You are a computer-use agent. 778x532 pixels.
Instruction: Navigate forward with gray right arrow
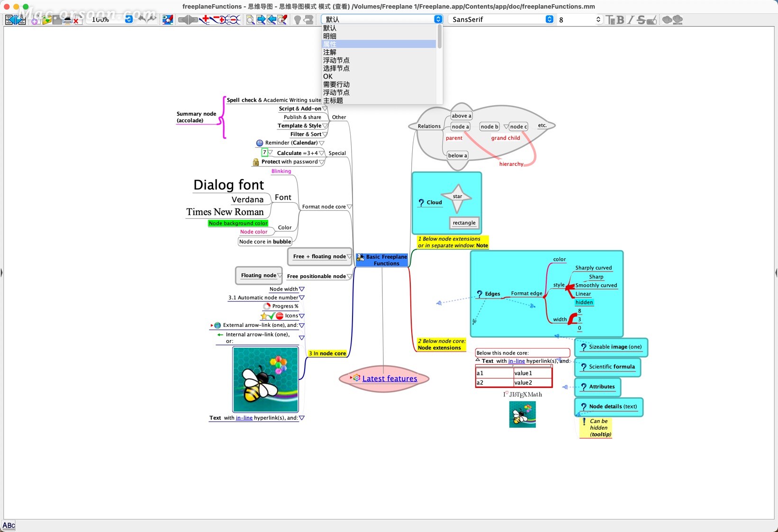tap(193, 19)
